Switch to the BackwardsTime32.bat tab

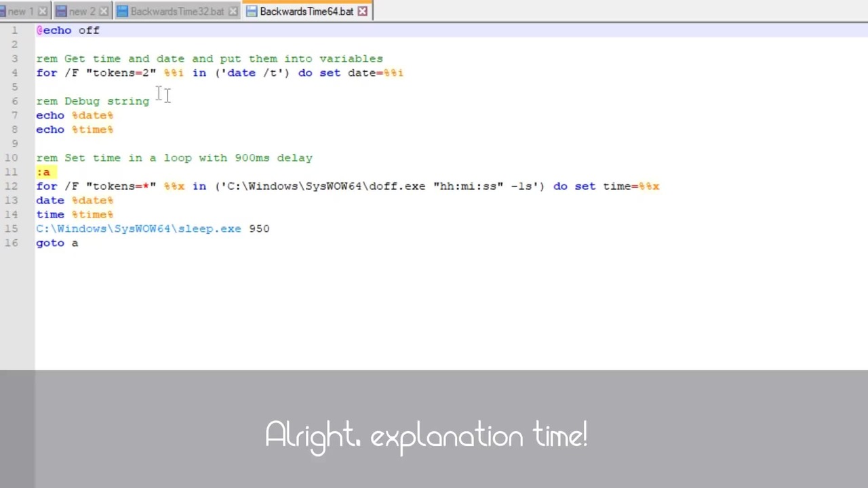point(178,12)
